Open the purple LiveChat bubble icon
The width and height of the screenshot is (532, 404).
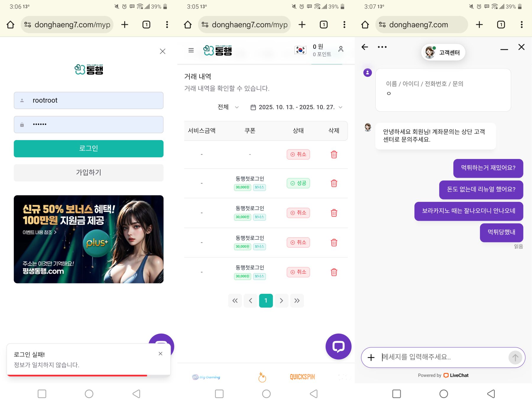338,346
